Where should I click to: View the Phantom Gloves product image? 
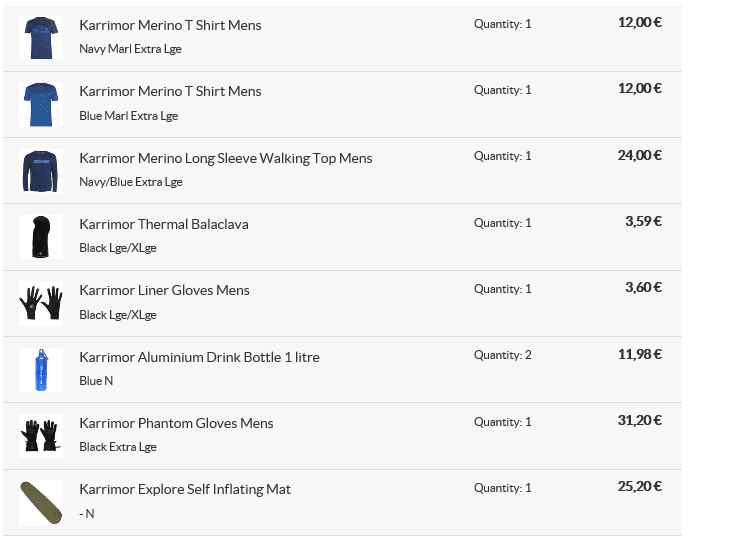[41, 436]
